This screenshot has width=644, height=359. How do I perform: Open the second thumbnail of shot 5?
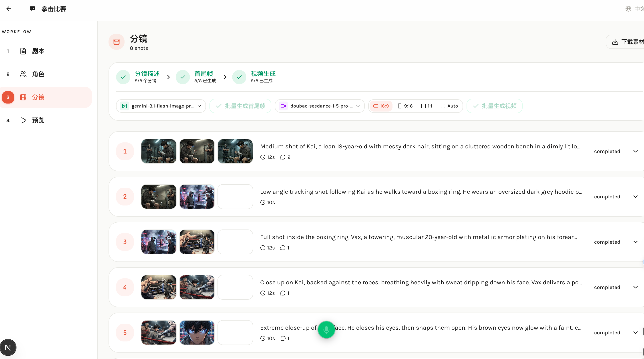(x=197, y=333)
